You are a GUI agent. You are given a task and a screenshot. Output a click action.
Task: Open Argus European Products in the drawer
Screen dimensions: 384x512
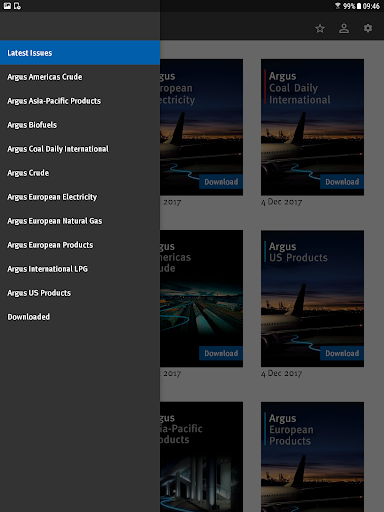pyautogui.click(x=80, y=245)
